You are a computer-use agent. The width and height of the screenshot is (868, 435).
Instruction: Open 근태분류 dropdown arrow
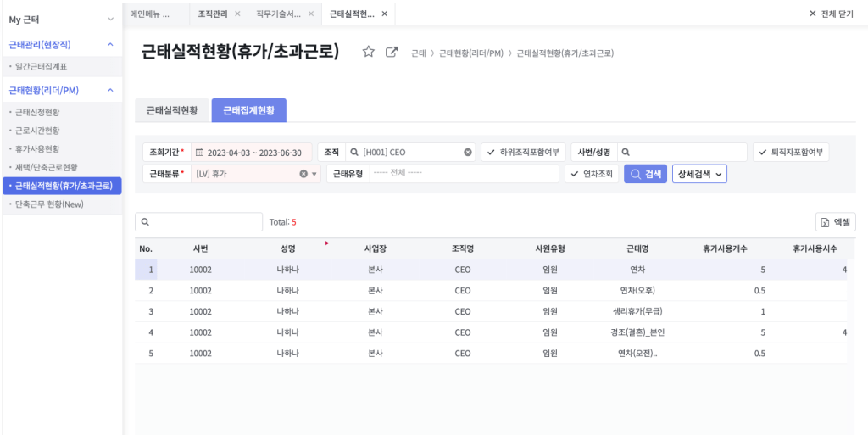314,175
